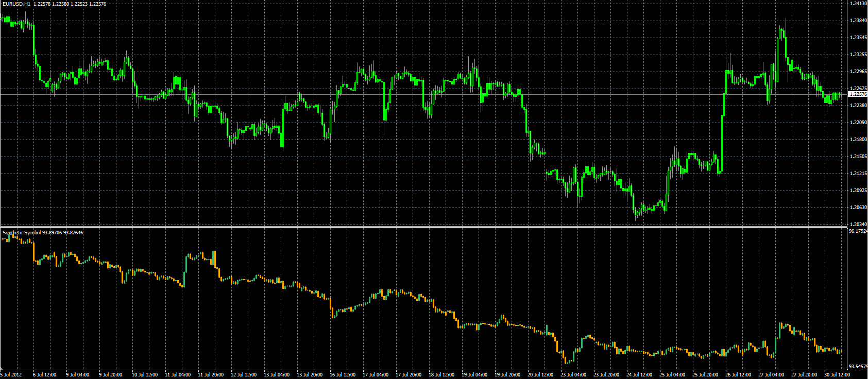Click the 6 Jul 12:00 time label
868x379 pixels.
pyautogui.click(x=45, y=375)
